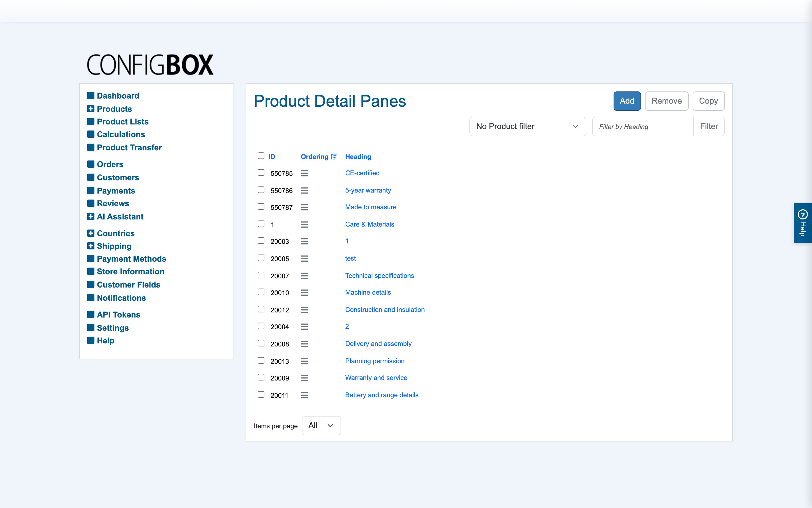The height and width of the screenshot is (508, 812).
Task: Click the drag handle for row 20007
Action: 304,276
